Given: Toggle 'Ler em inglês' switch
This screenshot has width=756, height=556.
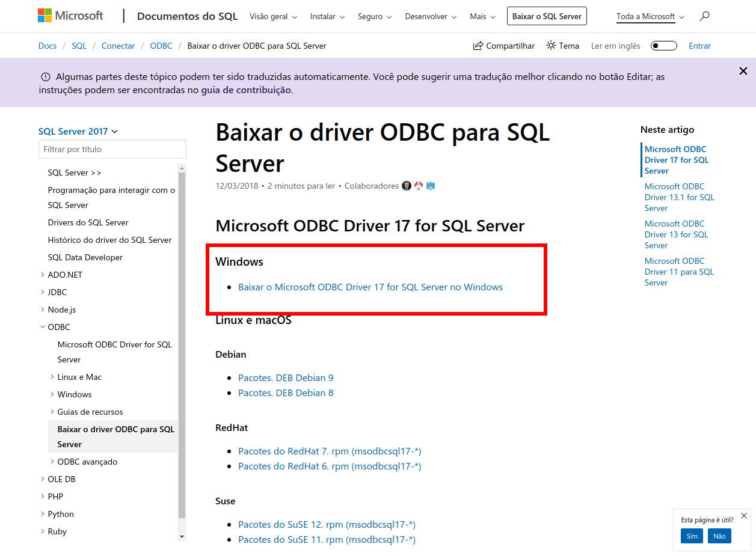Looking at the screenshot, I should pos(664,46).
